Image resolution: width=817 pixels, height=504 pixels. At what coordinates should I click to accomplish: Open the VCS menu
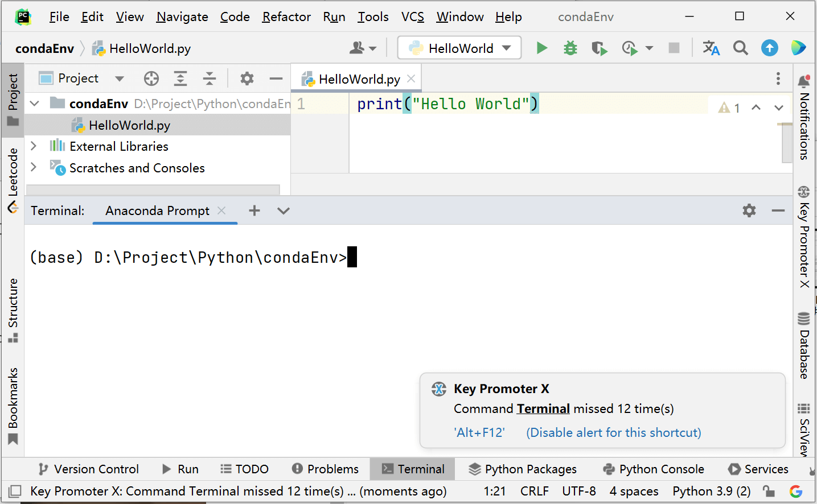[413, 17]
